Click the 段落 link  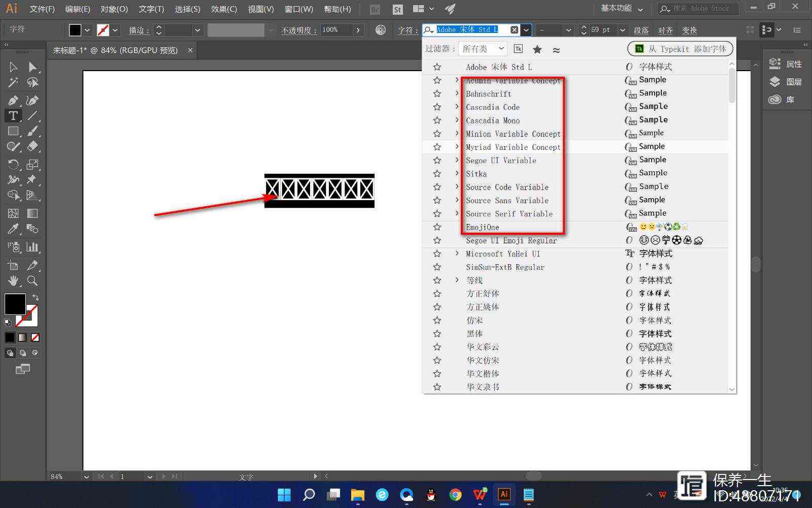(x=641, y=30)
